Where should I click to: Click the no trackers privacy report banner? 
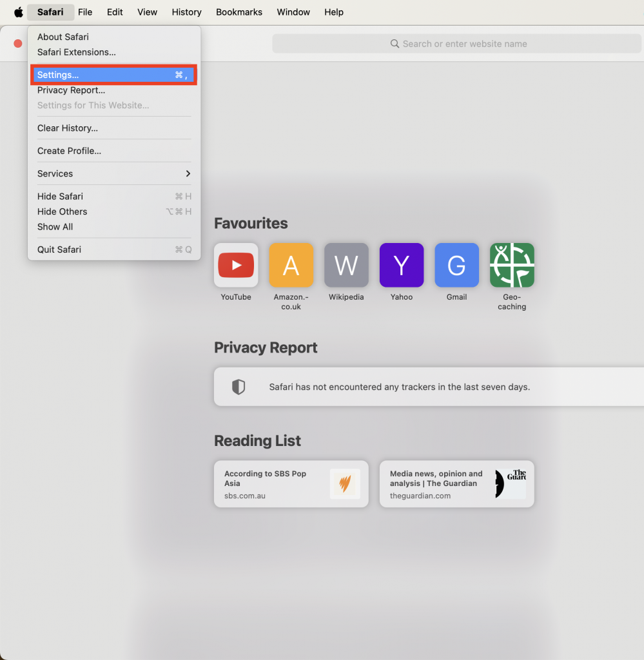point(429,387)
